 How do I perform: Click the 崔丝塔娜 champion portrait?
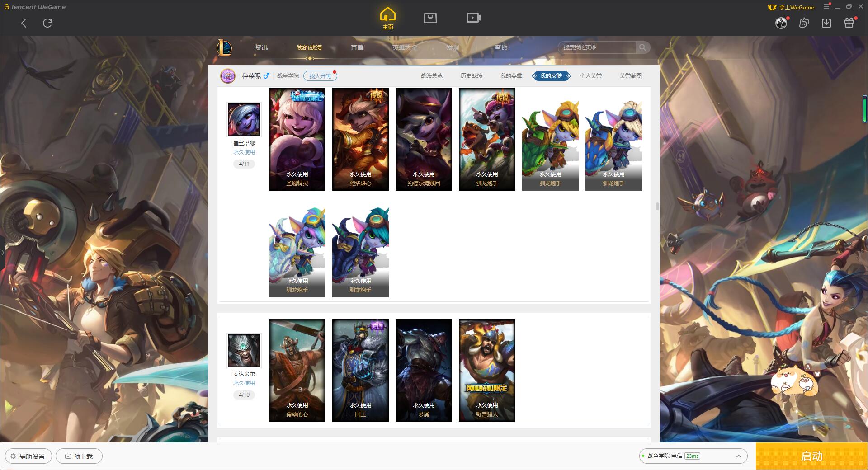pyautogui.click(x=244, y=119)
